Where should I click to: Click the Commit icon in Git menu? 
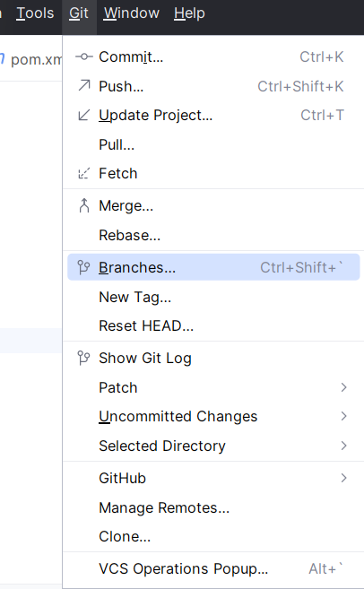coord(83,56)
